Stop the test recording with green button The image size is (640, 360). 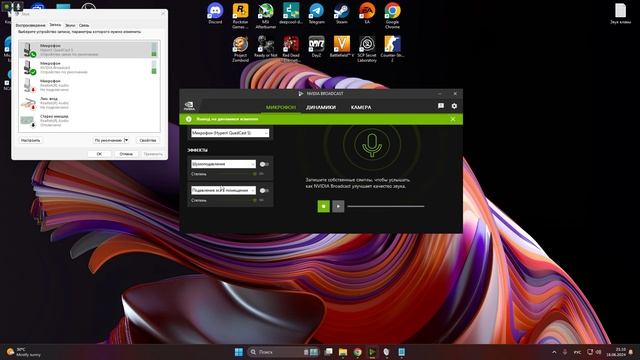coord(324,206)
